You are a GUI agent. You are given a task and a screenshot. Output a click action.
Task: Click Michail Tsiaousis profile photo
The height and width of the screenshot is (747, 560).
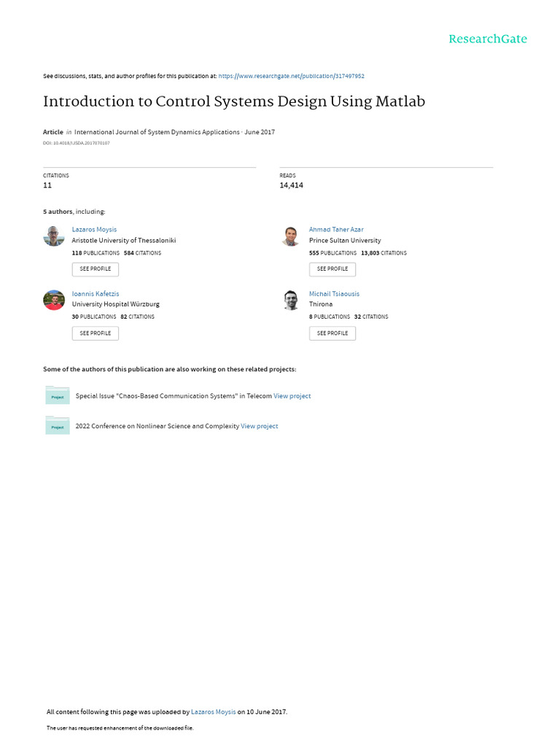(x=291, y=301)
